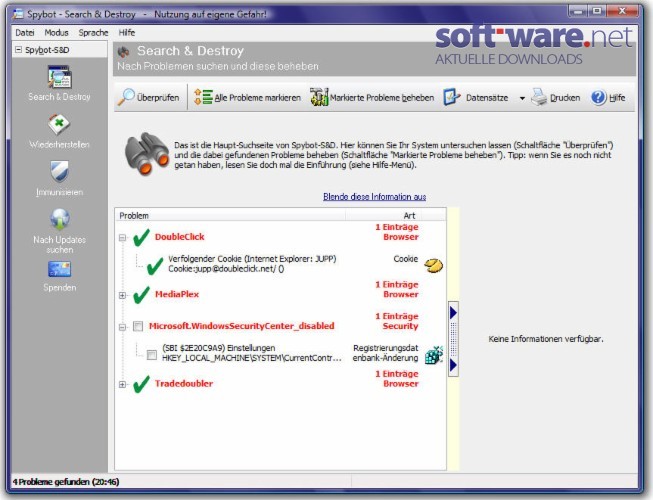Uncheck the DoubleClick problem checkmark
Screen dimensions: 653x500
tap(141, 237)
